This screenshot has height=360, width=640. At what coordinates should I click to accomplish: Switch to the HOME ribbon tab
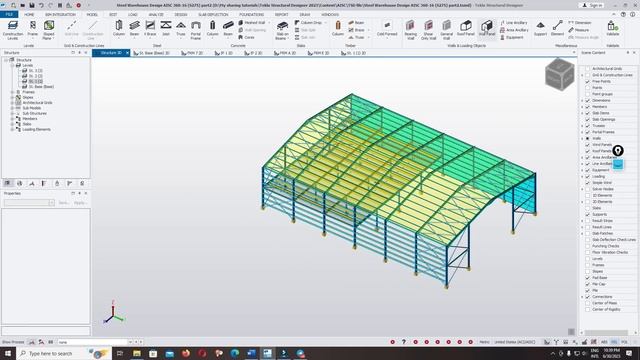coord(29,14)
